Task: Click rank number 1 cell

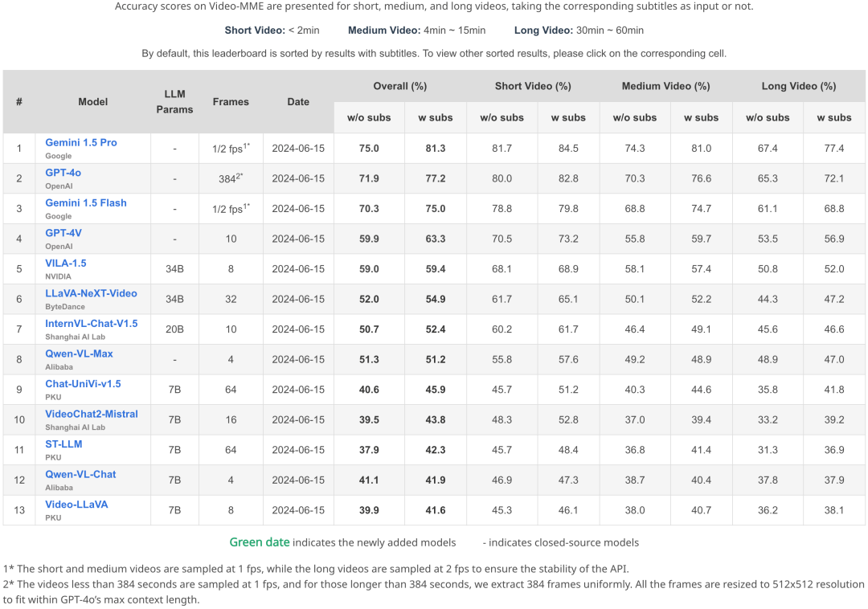Action: coord(19,149)
